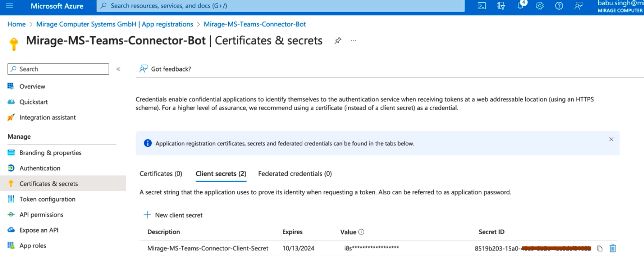Switch to Federated credentials (0) tab

click(x=295, y=174)
